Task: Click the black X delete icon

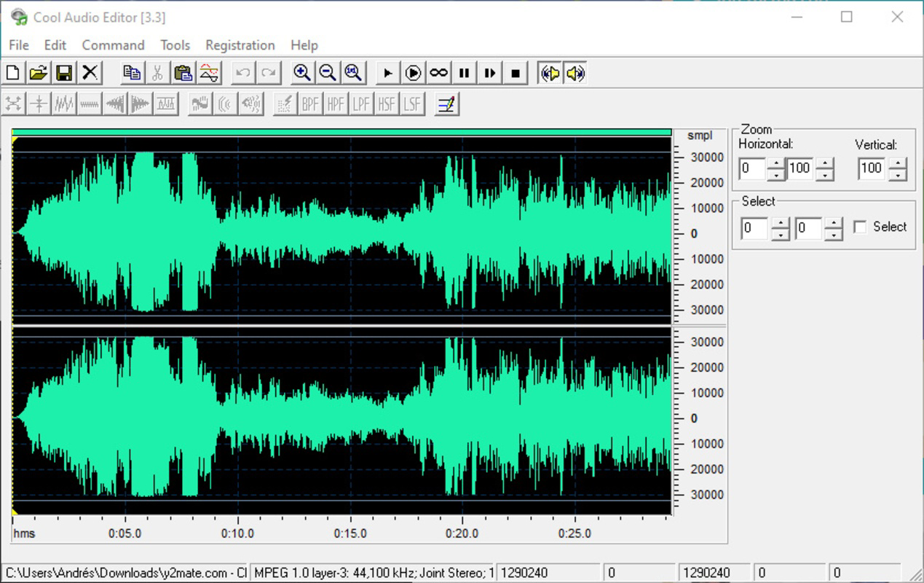Action: (x=90, y=73)
